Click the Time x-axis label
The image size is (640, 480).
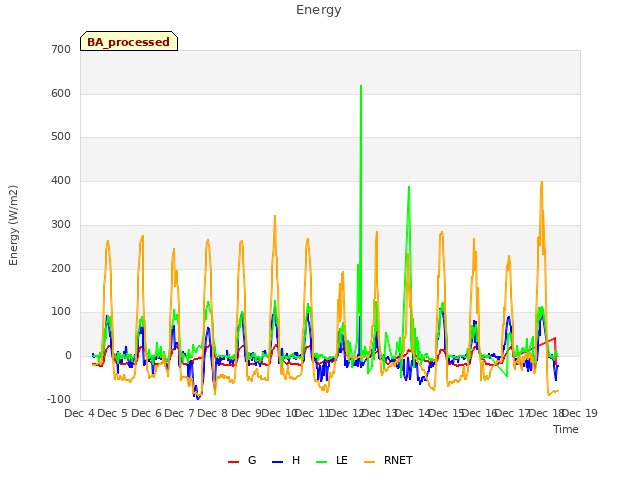click(566, 429)
